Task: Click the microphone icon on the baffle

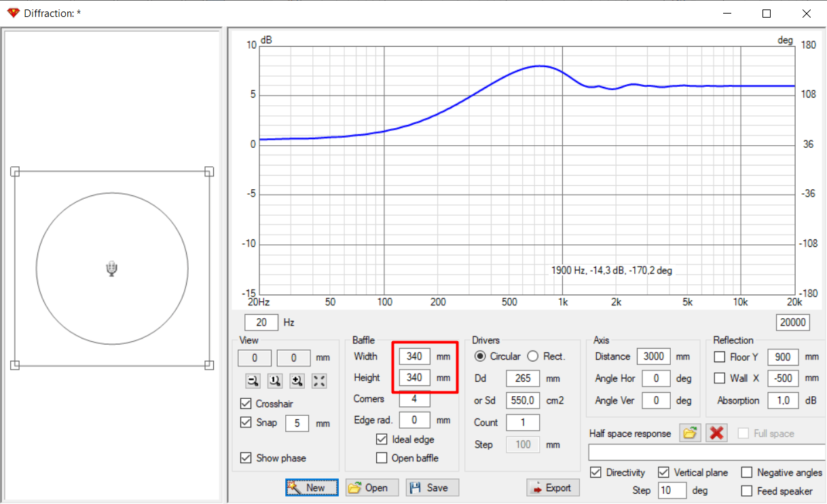Action: [x=112, y=269]
